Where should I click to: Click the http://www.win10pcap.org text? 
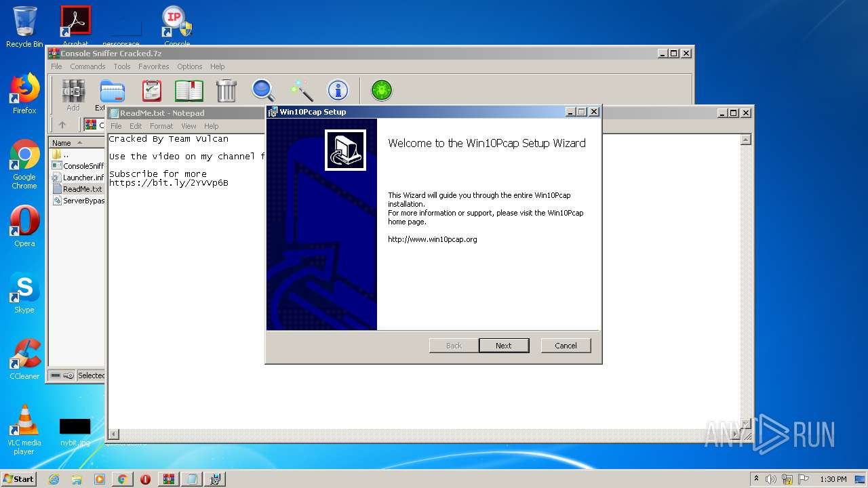pos(433,239)
